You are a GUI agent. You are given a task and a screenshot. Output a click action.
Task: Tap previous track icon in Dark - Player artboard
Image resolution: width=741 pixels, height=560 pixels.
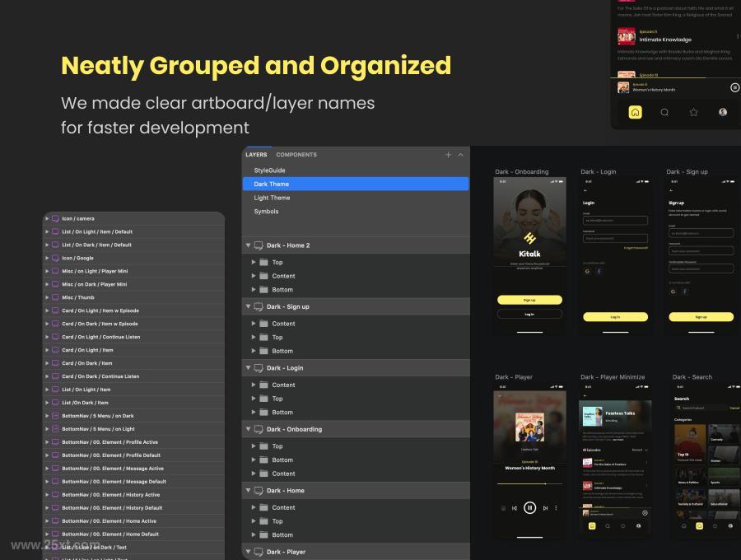514,508
